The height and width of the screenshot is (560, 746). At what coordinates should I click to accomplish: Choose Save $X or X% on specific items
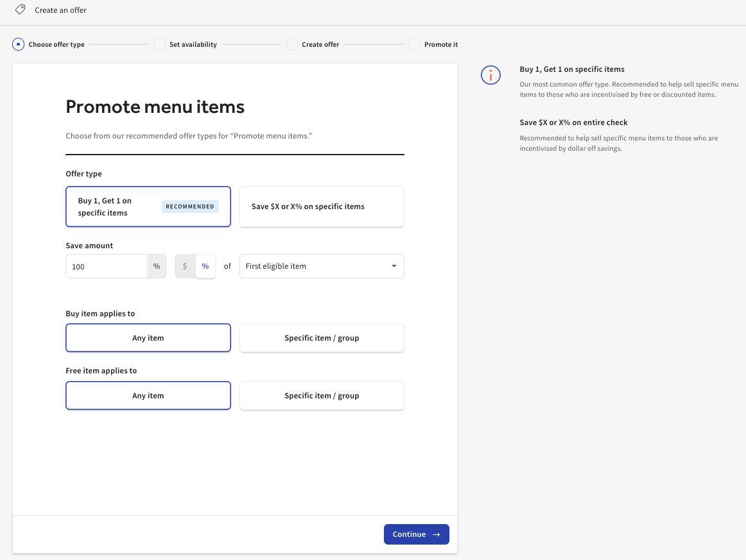(x=321, y=207)
